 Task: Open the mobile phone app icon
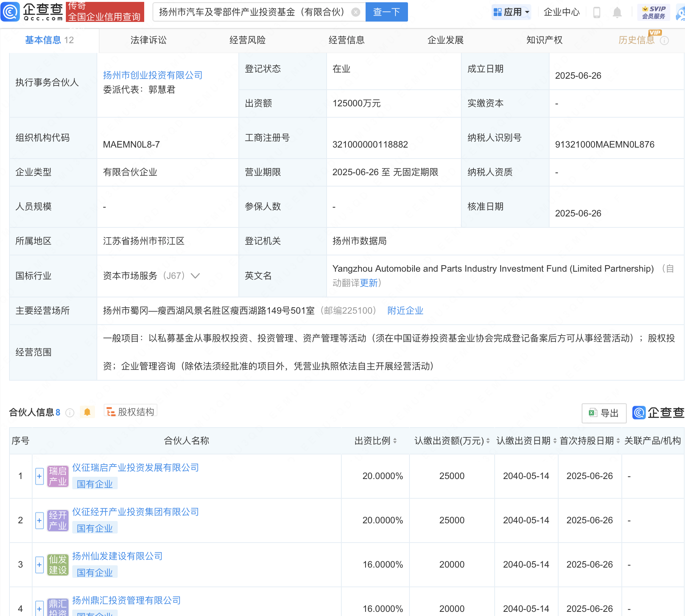[x=597, y=12]
